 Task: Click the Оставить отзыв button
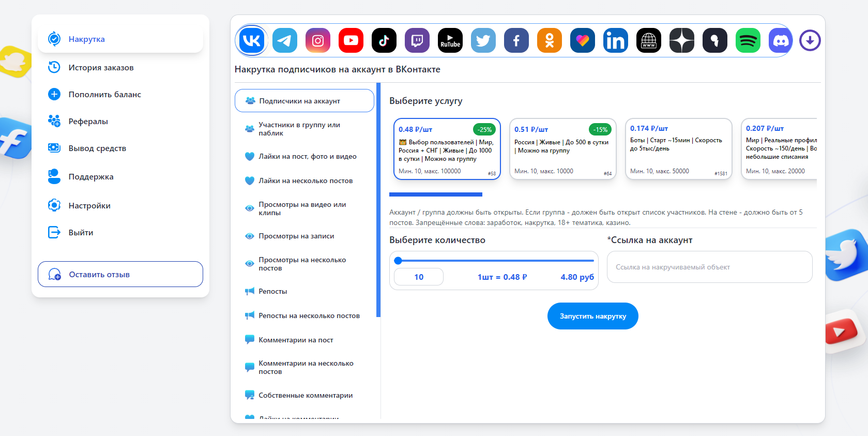[120, 274]
